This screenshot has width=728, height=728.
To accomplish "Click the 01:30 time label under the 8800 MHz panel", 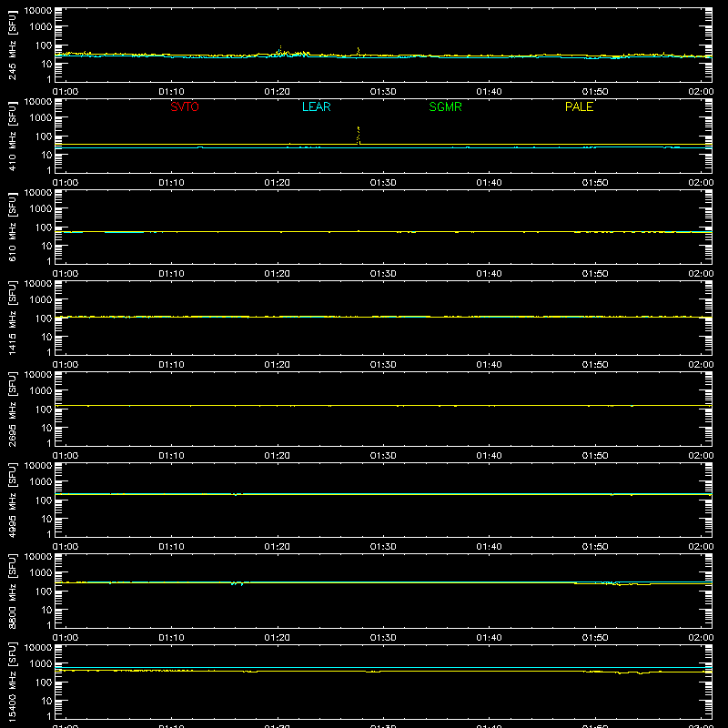I will click(x=383, y=638).
